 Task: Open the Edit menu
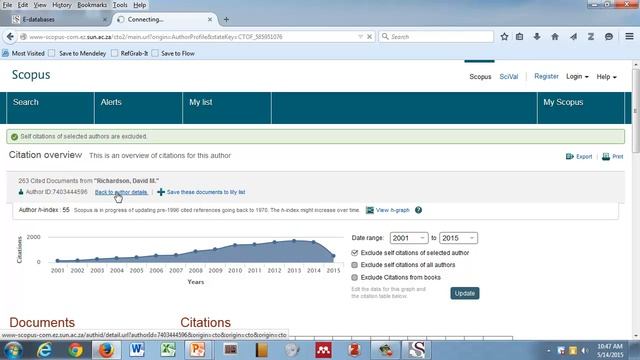click(23, 5)
